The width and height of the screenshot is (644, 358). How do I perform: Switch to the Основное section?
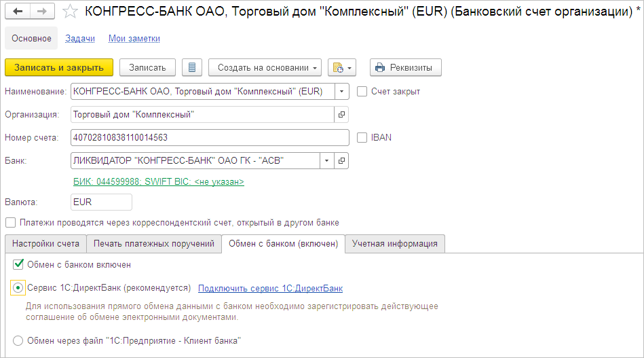[31, 38]
